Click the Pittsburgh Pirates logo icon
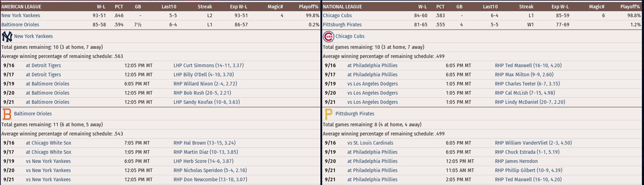Screen dimensions: 644x185 coord(328,114)
